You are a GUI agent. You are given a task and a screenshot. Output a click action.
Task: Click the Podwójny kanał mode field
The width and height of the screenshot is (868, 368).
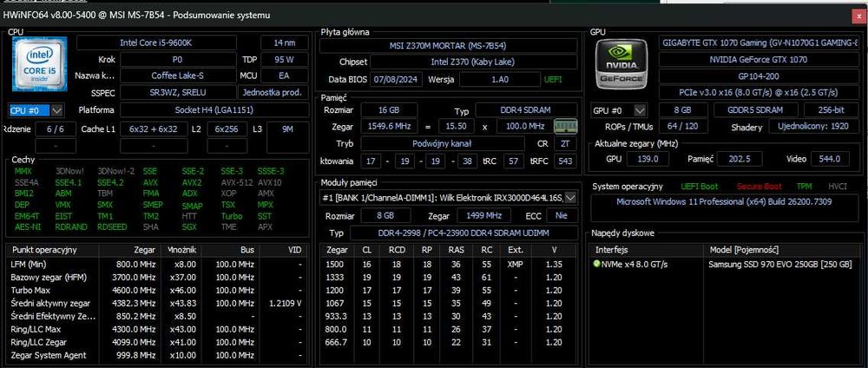tap(443, 144)
